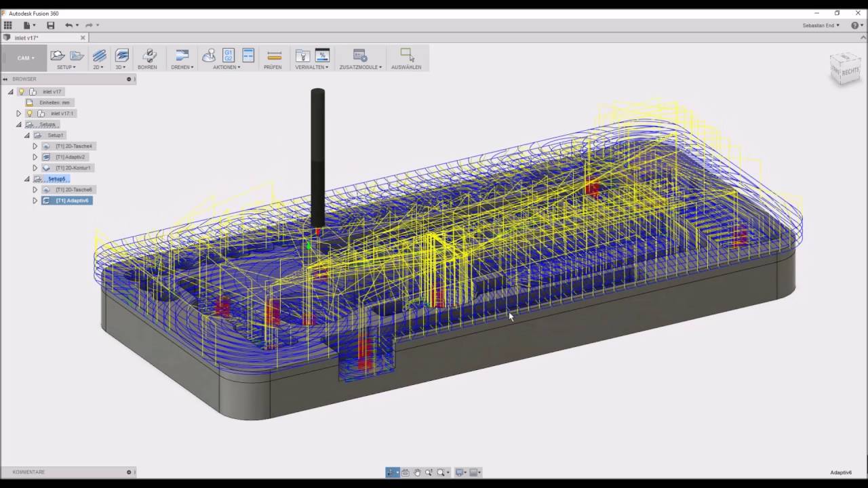Screen dimensions: 868x488
Task: Click the Prüfen measure icon
Action: point(274,56)
